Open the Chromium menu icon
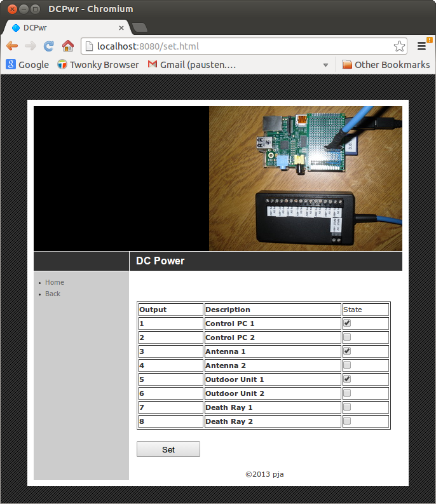436x504 pixels. coord(421,46)
